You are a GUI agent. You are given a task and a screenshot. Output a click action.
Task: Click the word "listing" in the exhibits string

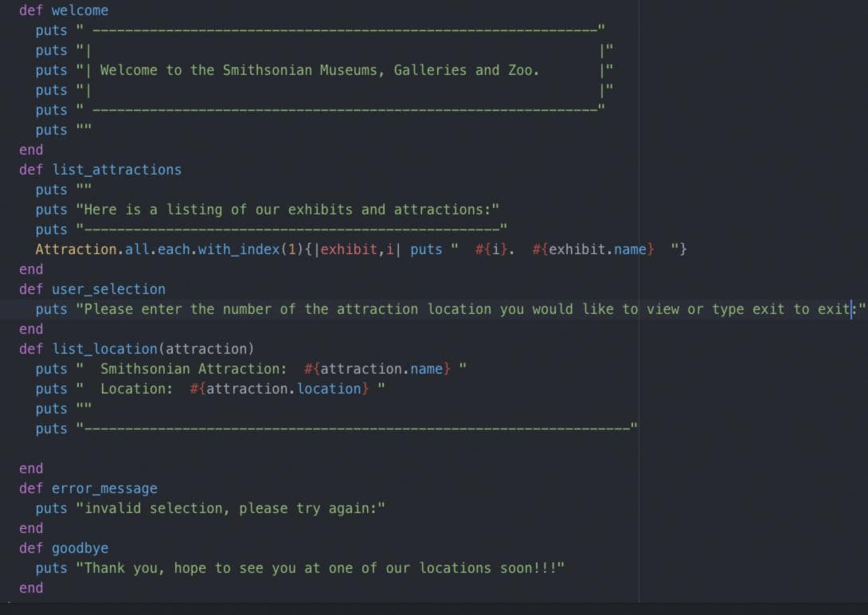(x=194, y=210)
